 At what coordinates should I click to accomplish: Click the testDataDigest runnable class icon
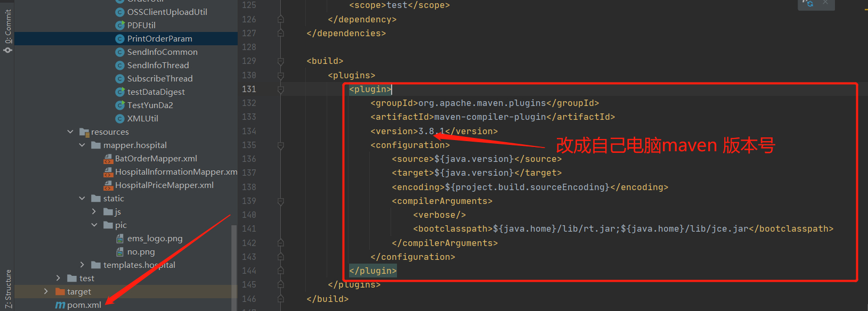coord(120,92)
